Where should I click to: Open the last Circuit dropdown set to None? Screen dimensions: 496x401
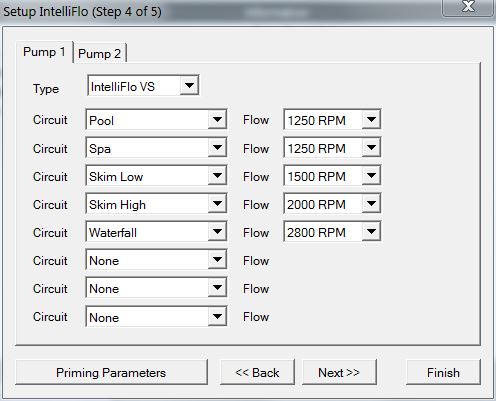point(156,316)
